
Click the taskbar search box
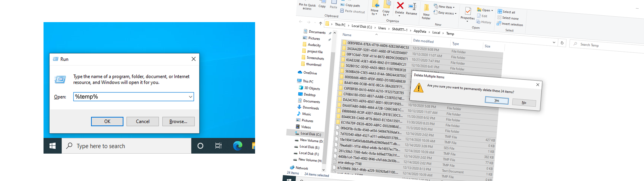coord(126,146)
